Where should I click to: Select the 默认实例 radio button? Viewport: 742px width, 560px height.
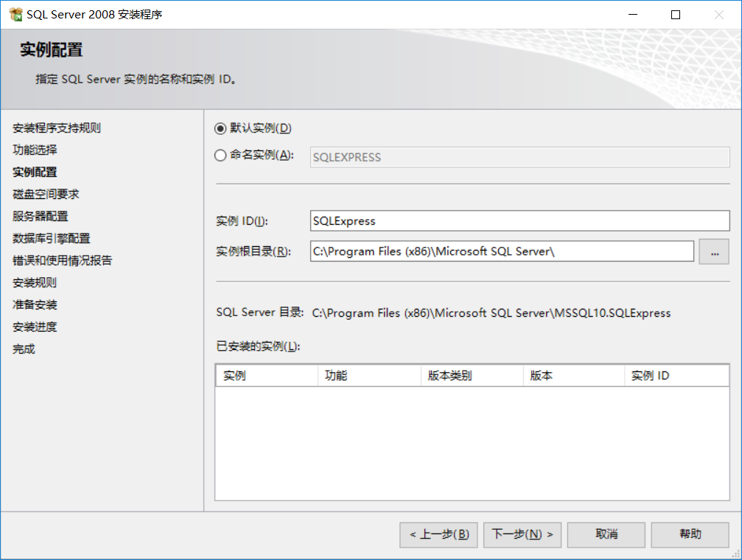point(220,128)
